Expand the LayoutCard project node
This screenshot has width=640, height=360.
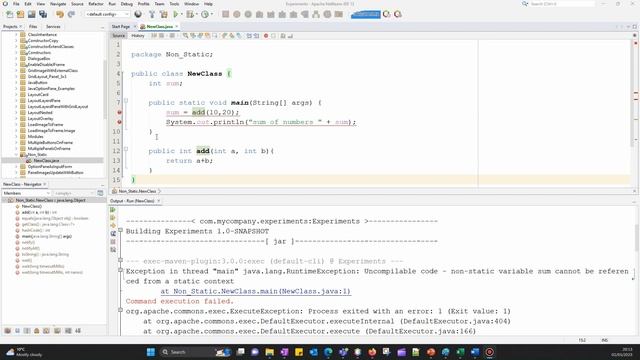(16, 94)
